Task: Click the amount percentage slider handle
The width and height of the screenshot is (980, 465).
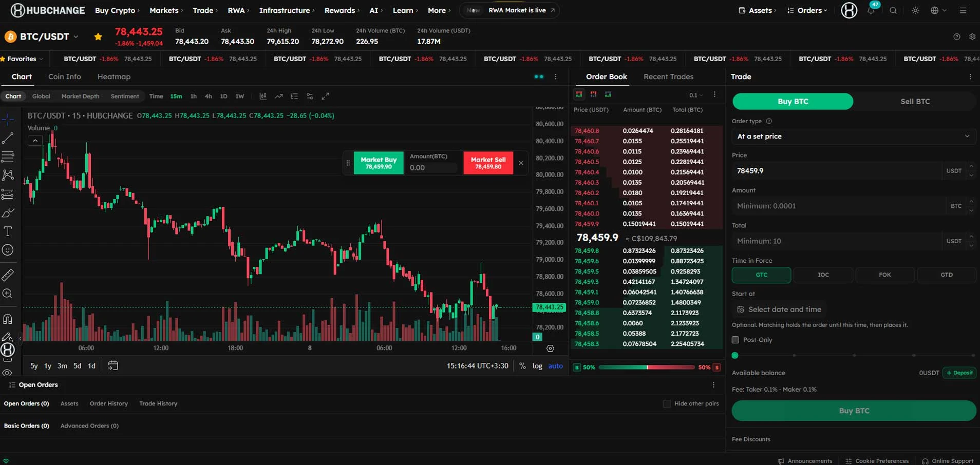Action: (735, 355)
